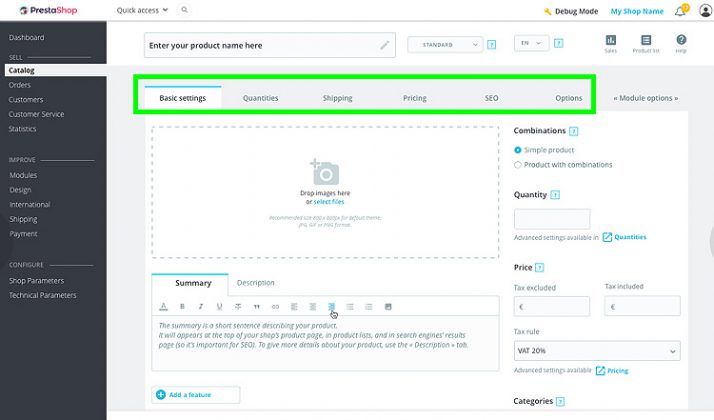This screenshot has width=714, height=420.
Task: Expand the EN language selector
Action: tap(531, 44)
